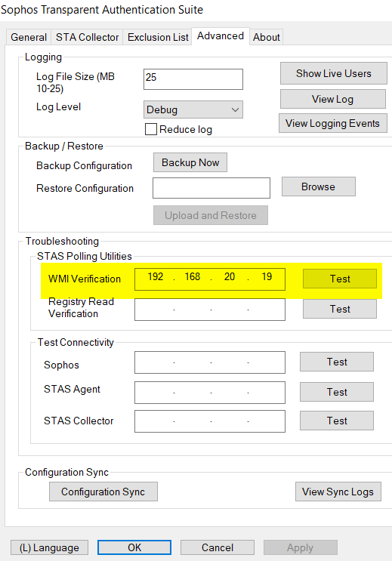Select the Exclusion List tab

(158, 37)
